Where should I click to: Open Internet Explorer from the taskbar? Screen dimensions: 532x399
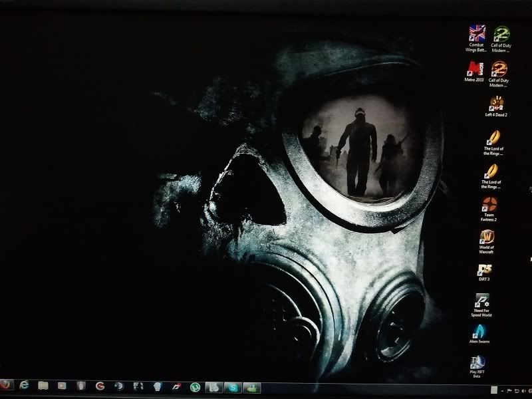(24, 385)
